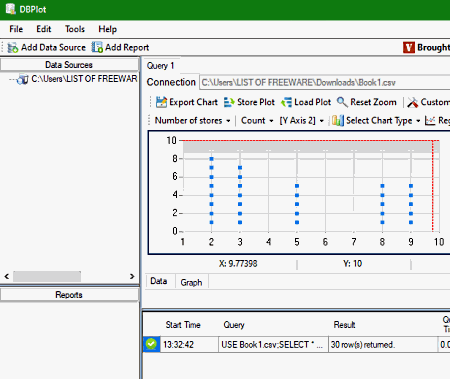This screenshot has height=379, width=450.
Task: Open the Edit menu
Action: coord(44,29)
